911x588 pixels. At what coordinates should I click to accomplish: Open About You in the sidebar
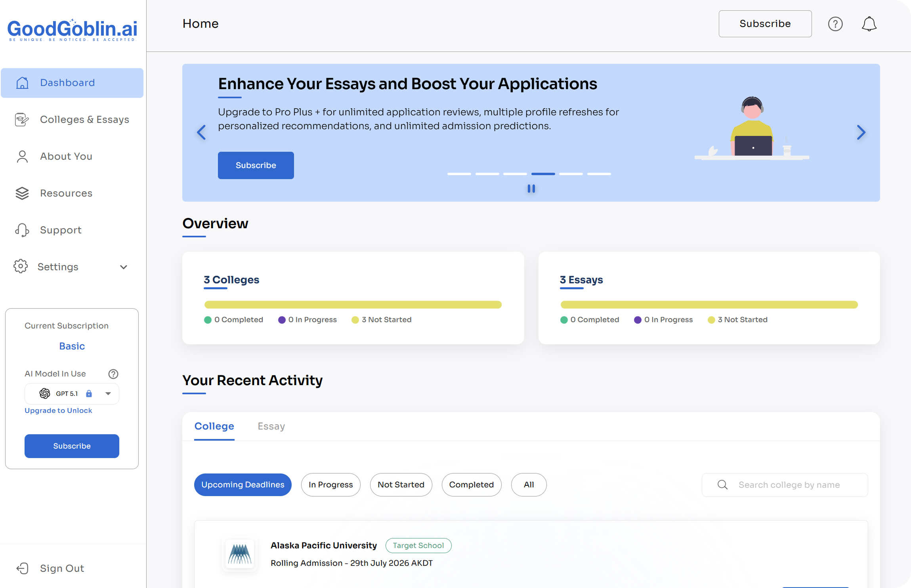point(66,157)
